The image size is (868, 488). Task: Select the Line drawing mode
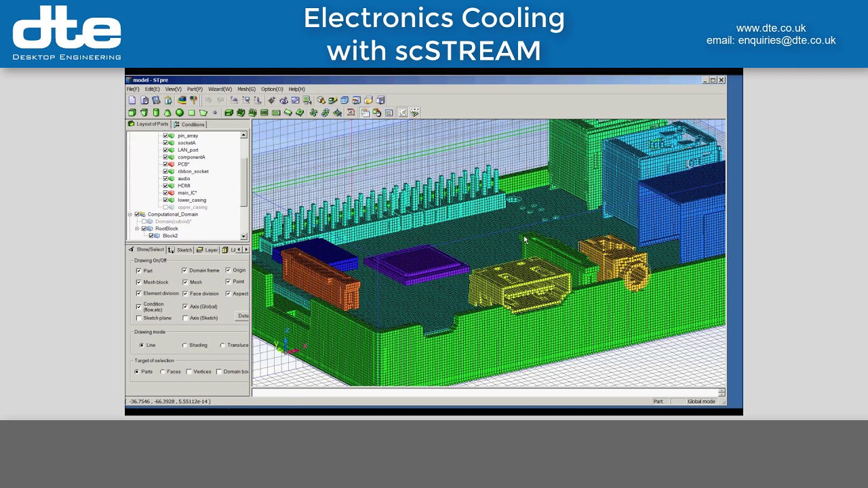coord(142,345)
